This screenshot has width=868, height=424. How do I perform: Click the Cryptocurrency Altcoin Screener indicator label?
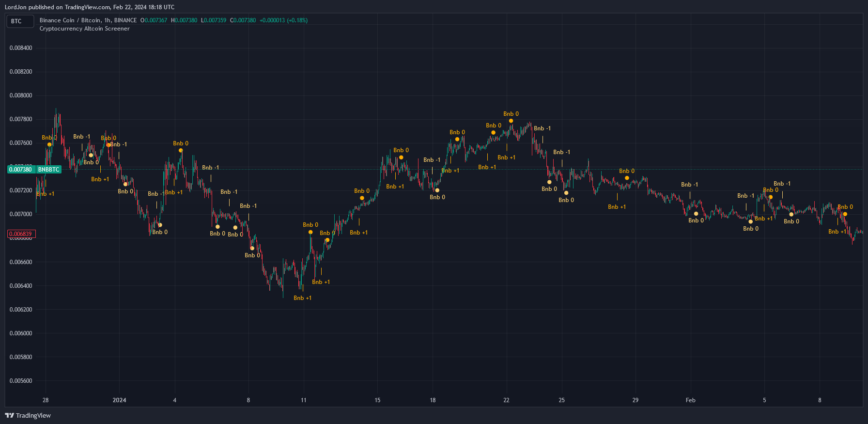[85, 29]
